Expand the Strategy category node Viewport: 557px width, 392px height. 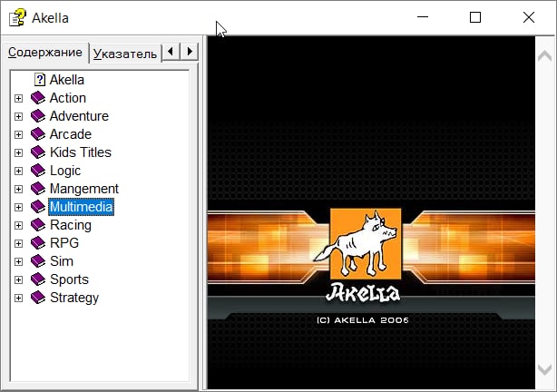point(18,298)
